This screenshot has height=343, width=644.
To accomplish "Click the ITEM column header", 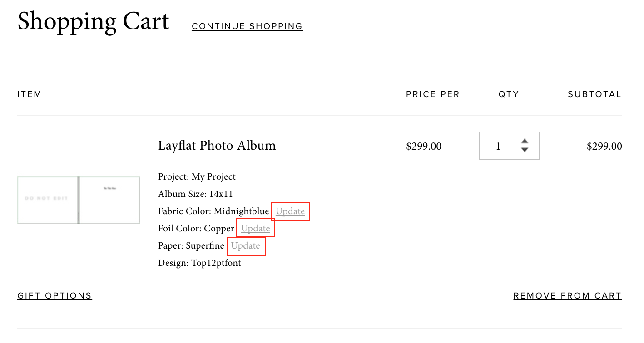I will [30, 94].
